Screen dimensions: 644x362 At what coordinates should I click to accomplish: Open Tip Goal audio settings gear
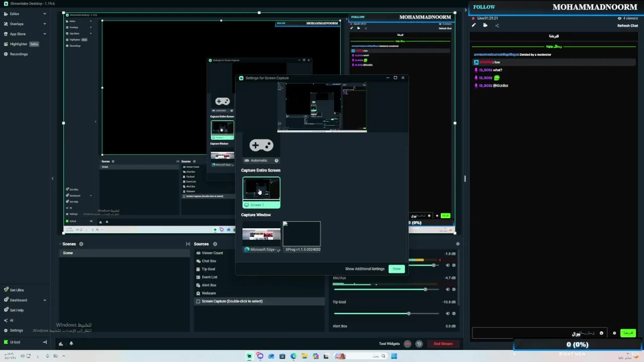click(x=454, y=313)
